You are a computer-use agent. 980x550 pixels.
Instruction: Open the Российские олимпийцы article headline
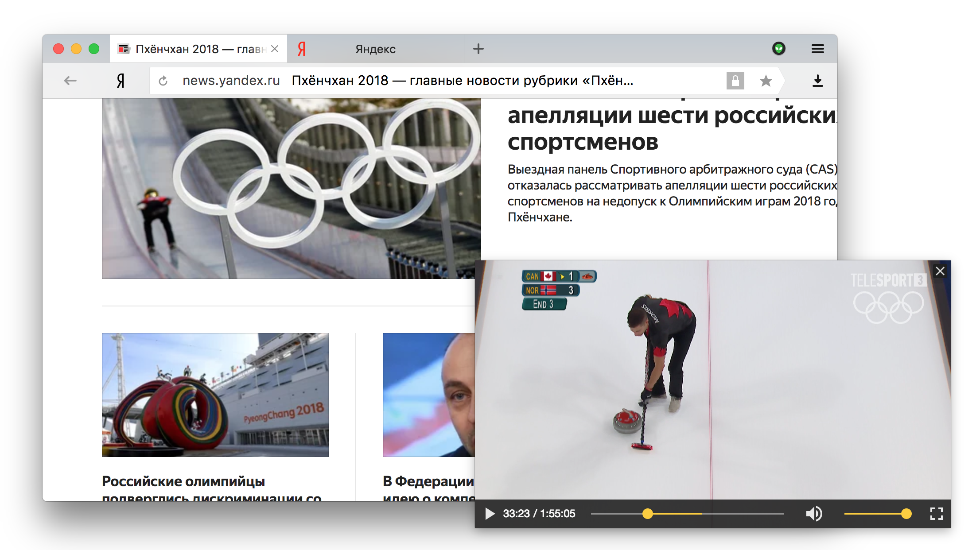(x=183, y=481)
